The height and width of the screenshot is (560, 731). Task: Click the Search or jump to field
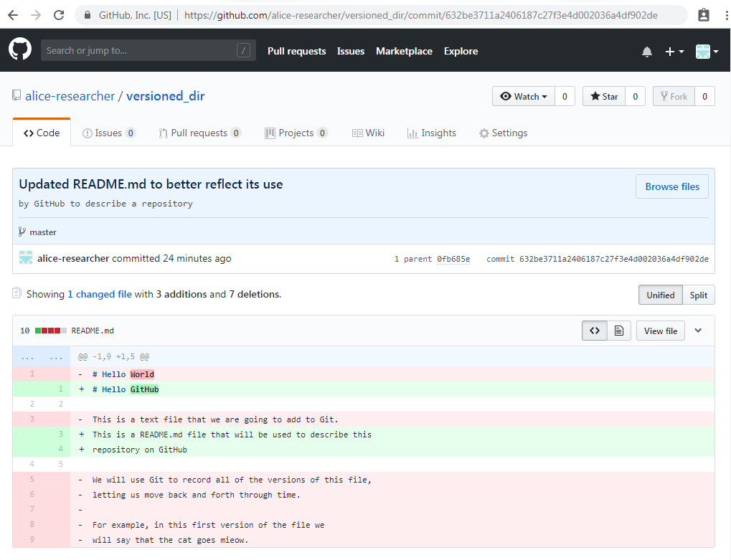pos(143,51)
